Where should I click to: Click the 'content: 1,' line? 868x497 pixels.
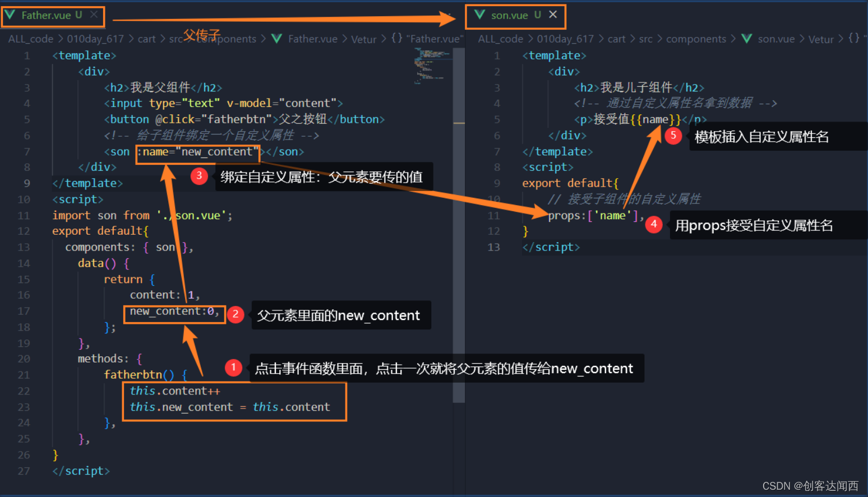click(165, 295)
